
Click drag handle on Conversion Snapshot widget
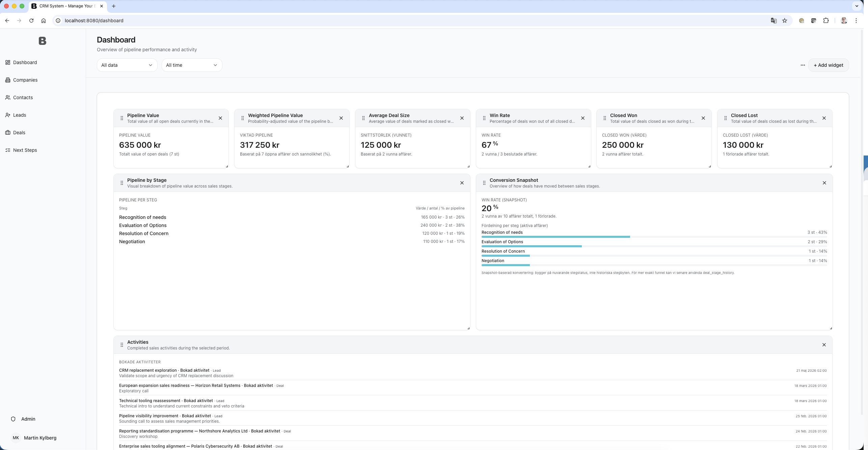pyautogui.click(x=484, y=183)
